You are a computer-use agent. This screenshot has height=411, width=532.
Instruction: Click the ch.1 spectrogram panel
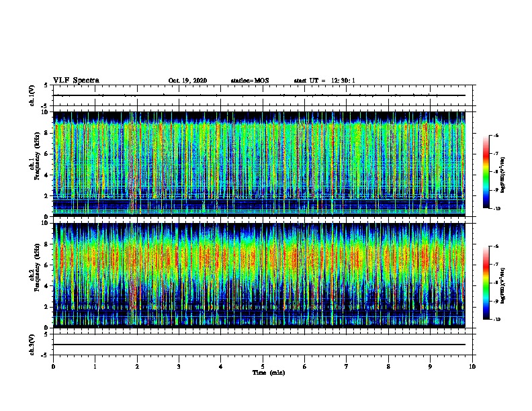click(259, 164)
